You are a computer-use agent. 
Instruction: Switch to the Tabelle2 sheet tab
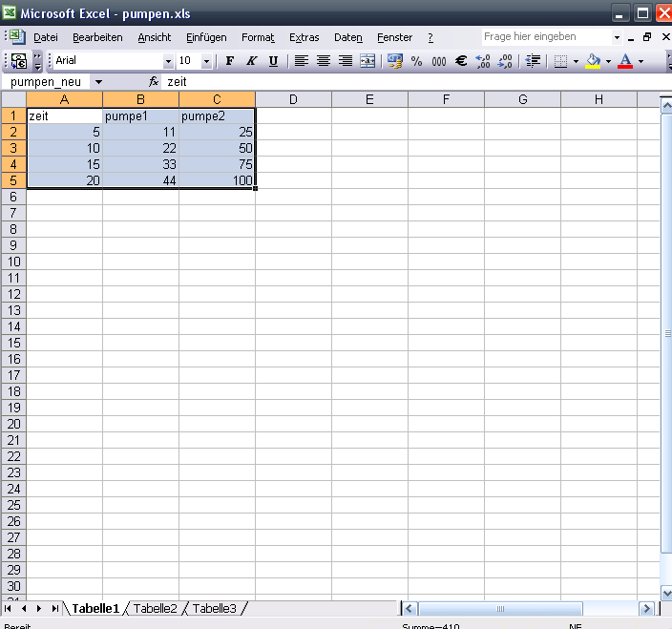[156, 608]
